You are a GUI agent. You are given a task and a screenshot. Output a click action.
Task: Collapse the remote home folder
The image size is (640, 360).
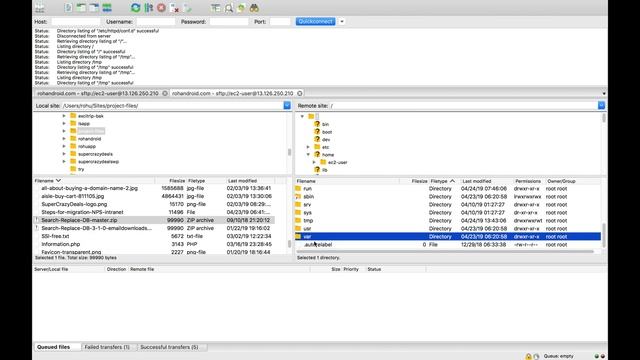[308, 155]
